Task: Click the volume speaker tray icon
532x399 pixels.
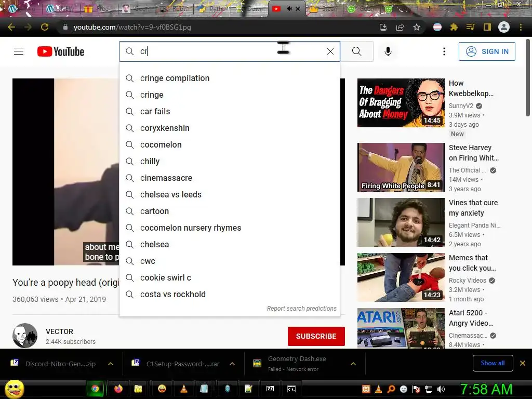Action: coord(441,390)
